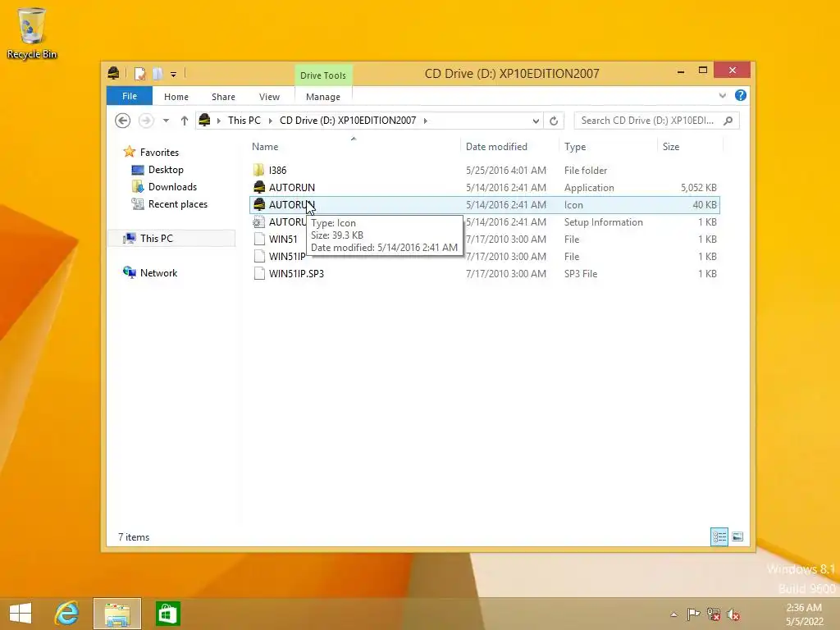Click the Setup Information type cell
Image resolution: width=840 pixels, height=630 pixels.
pyautogui.click(x=603, y=221)
